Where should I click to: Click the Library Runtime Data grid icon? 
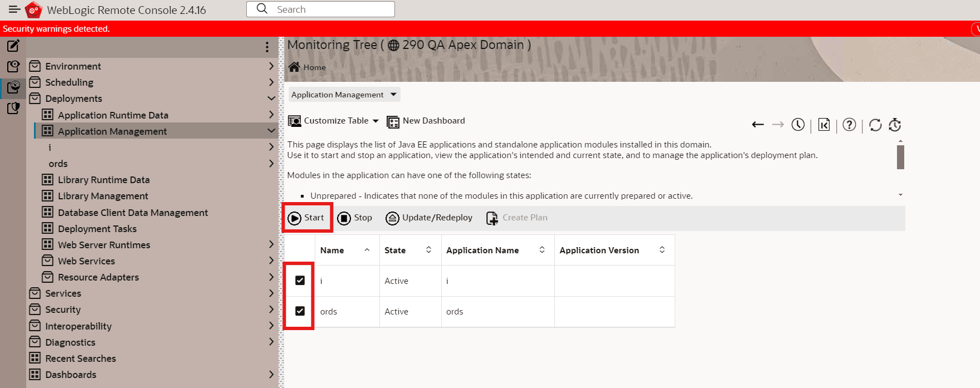tap(48, 179)
